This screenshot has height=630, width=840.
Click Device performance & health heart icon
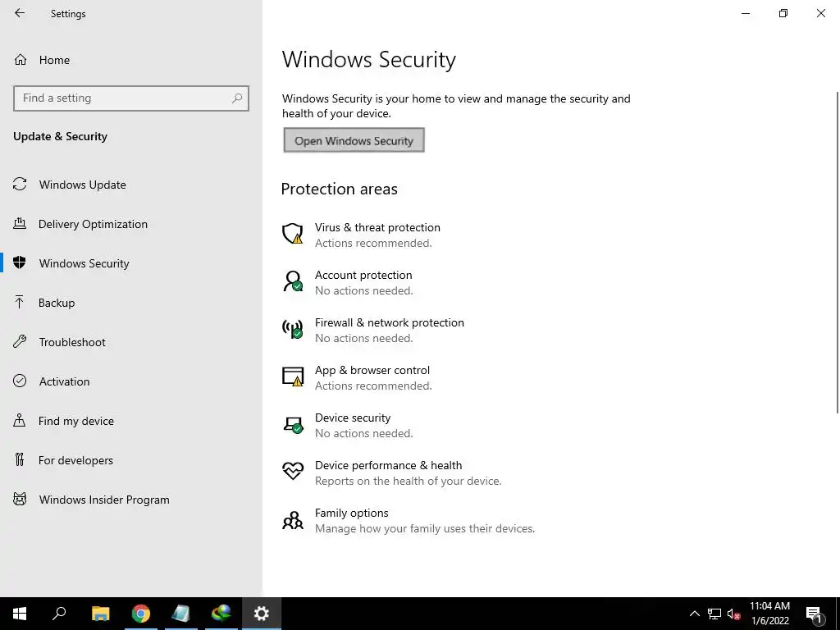tap(293, 471)
